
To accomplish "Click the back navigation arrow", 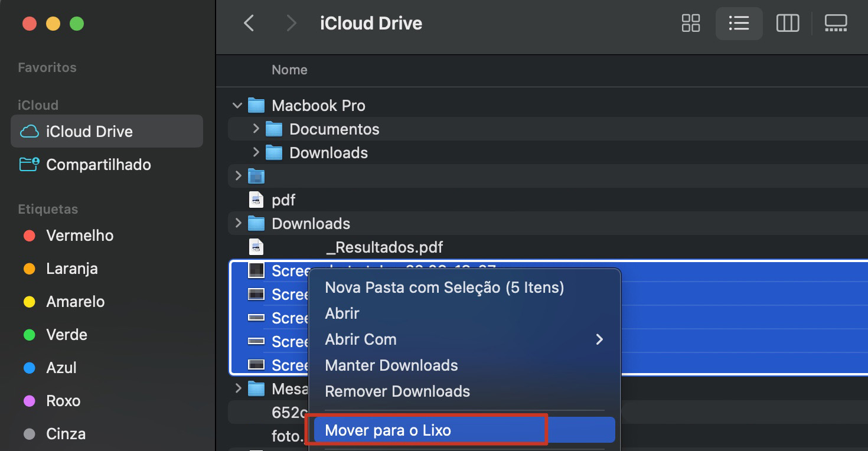I will coord(249,23).
